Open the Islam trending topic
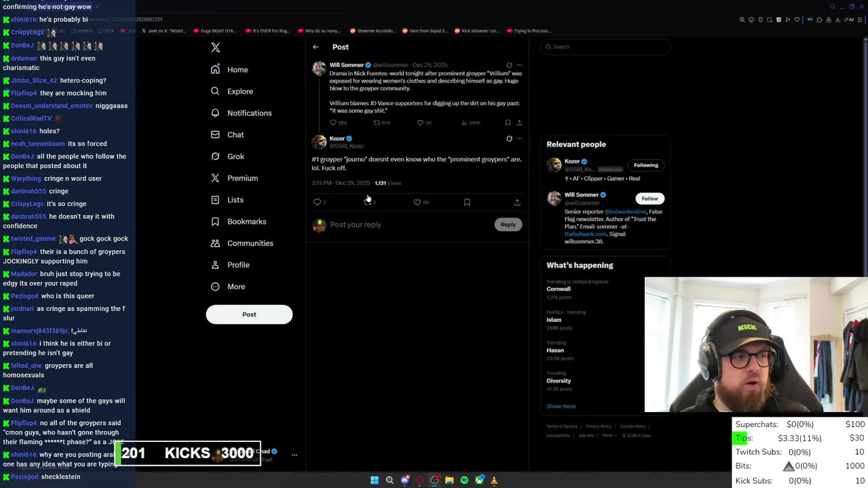This screenshot has width=868, height=488. [554, 320]
